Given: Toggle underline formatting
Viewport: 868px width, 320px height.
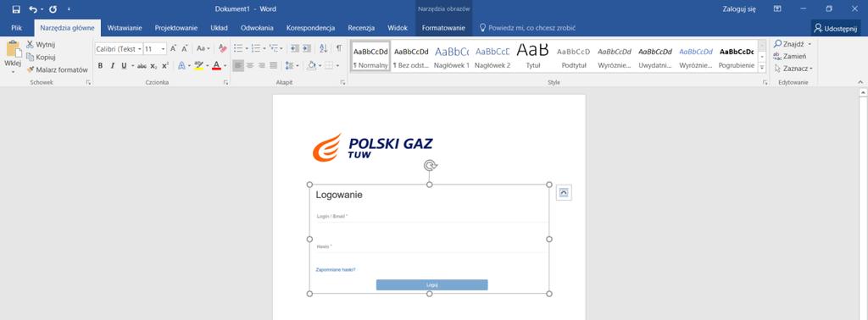Looking at the screenshot, I should point(124,66).
